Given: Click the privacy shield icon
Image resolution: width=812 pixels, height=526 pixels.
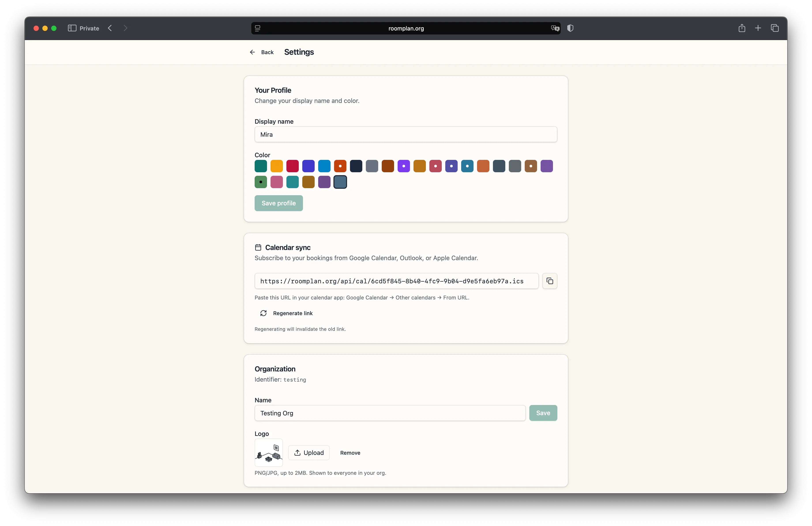Looking at the screenshot, I should tap(570, 28).
